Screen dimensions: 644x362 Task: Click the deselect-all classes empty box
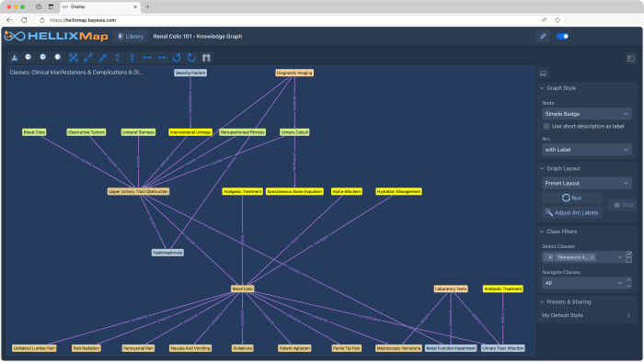click(628, 259)
